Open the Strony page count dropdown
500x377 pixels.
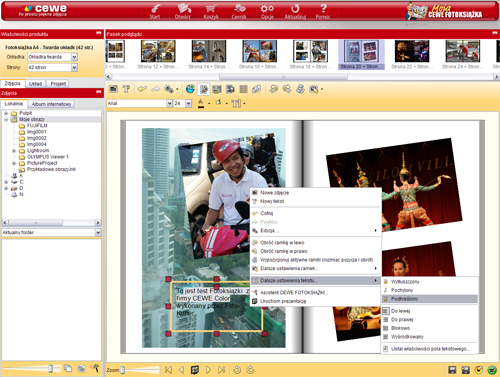(74, 67)
